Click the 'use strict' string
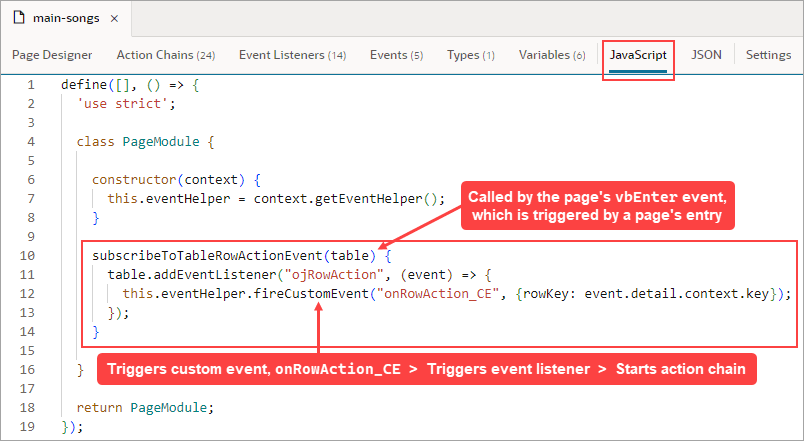The width and height of the screenshot is (804, 441). tap(122, 104)
